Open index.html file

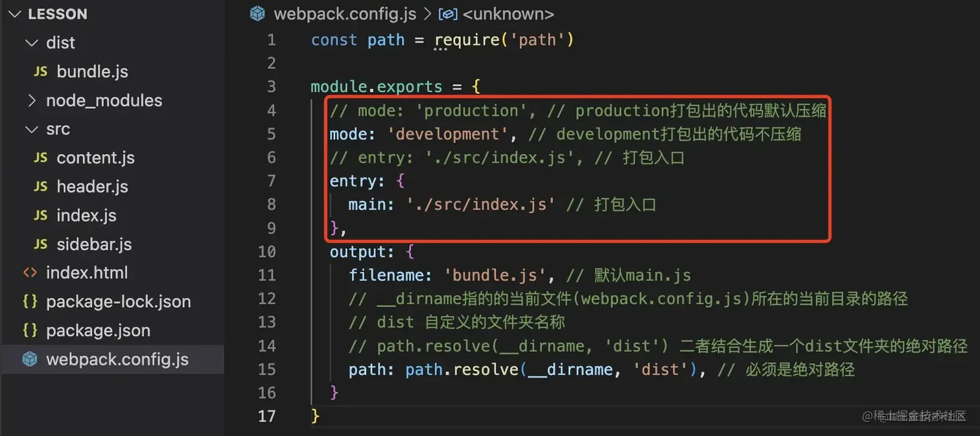click(87, 273)
